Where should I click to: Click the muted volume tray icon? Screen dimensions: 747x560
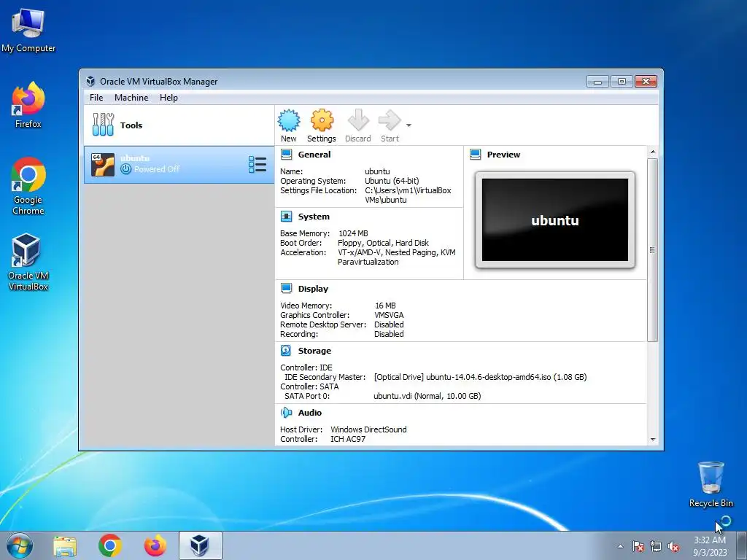click(673, 546)
